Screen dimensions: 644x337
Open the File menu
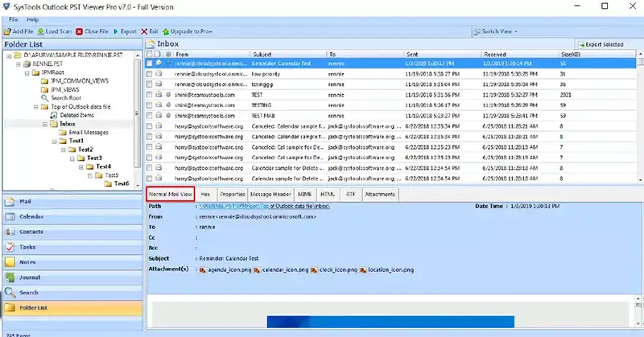(x=14, y=19)
